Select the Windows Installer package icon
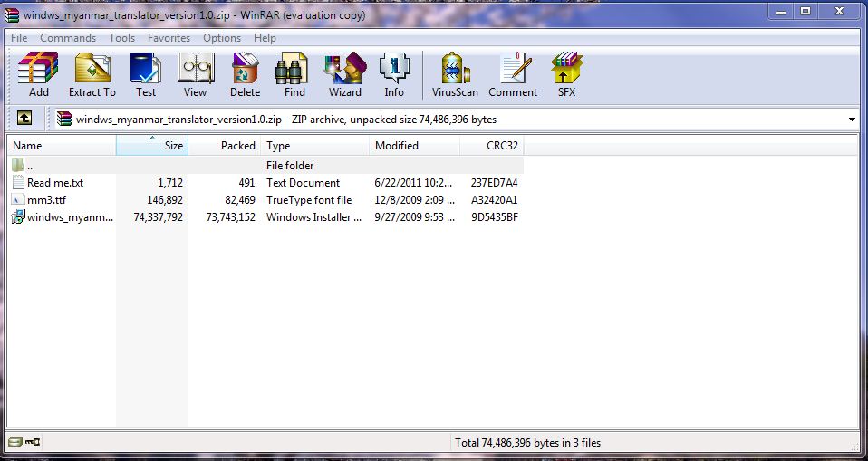868x461 pixels. tap(18, 217)
